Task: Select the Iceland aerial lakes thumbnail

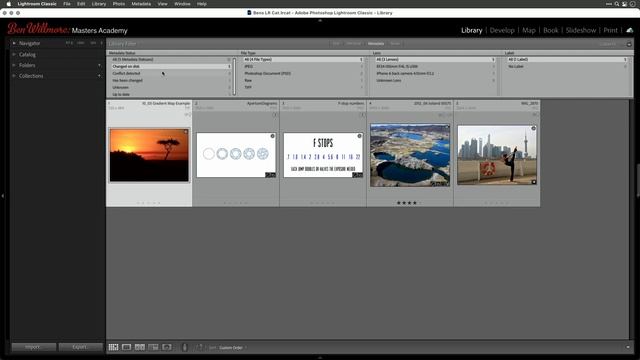Action: pos(410,155)
